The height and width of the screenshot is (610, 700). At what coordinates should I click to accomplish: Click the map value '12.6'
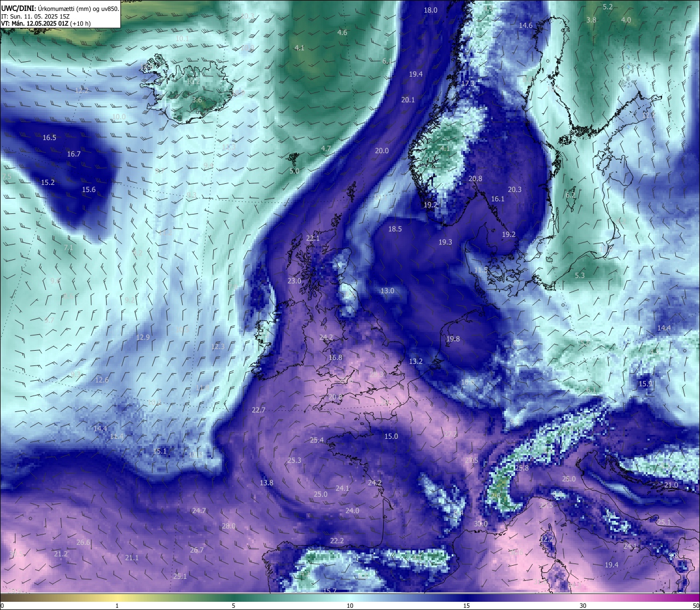102,380
